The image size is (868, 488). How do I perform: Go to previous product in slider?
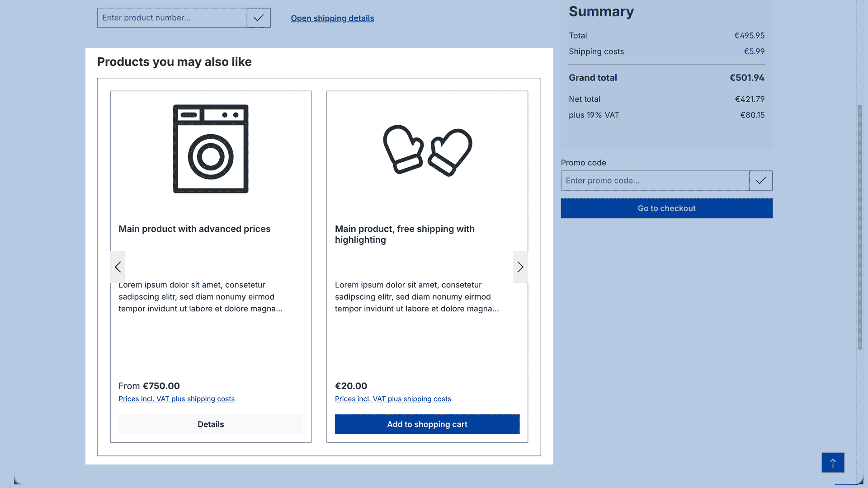click(x=118, y=267)
